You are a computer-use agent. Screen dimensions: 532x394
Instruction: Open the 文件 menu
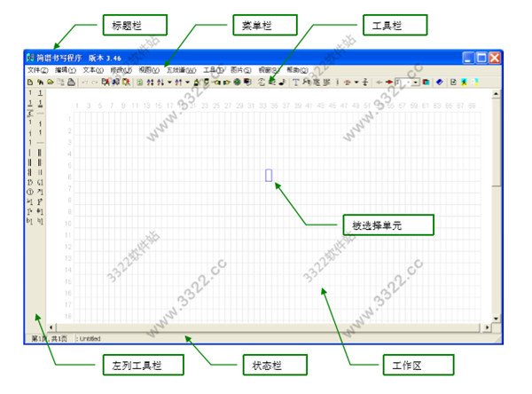(37, 70)
